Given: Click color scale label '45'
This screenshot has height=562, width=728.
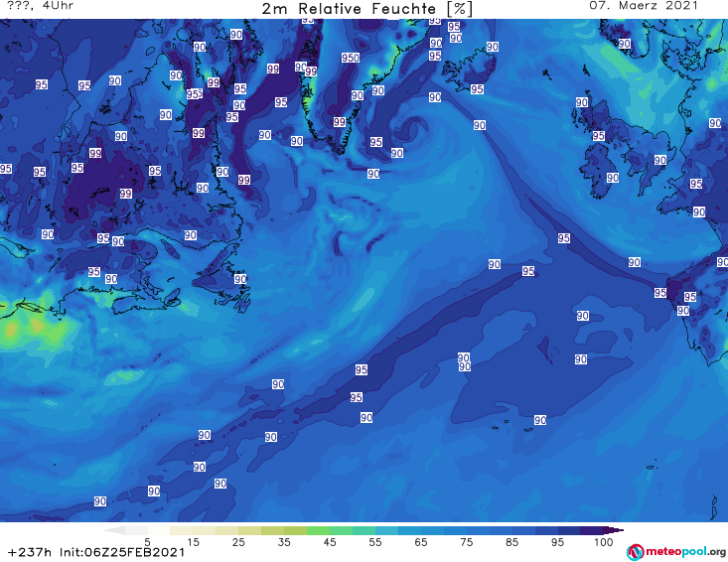Looking at the screenshot, I should point(330,542).
